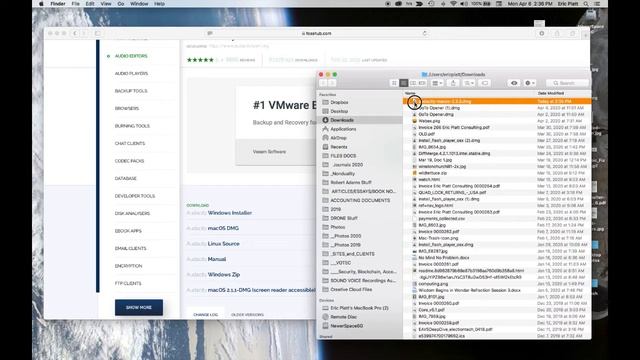Select Downloads in Finder sidebar
640x360 pixels.
pos(342,120)
